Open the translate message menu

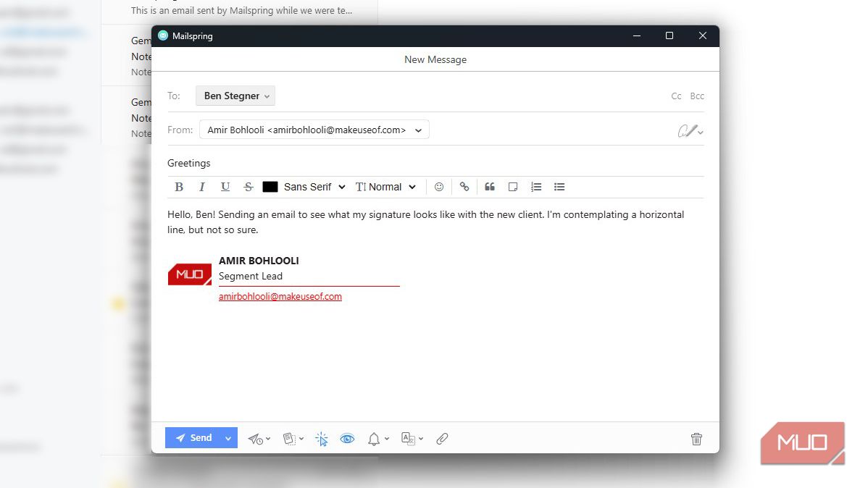click(x=412, y=439)
